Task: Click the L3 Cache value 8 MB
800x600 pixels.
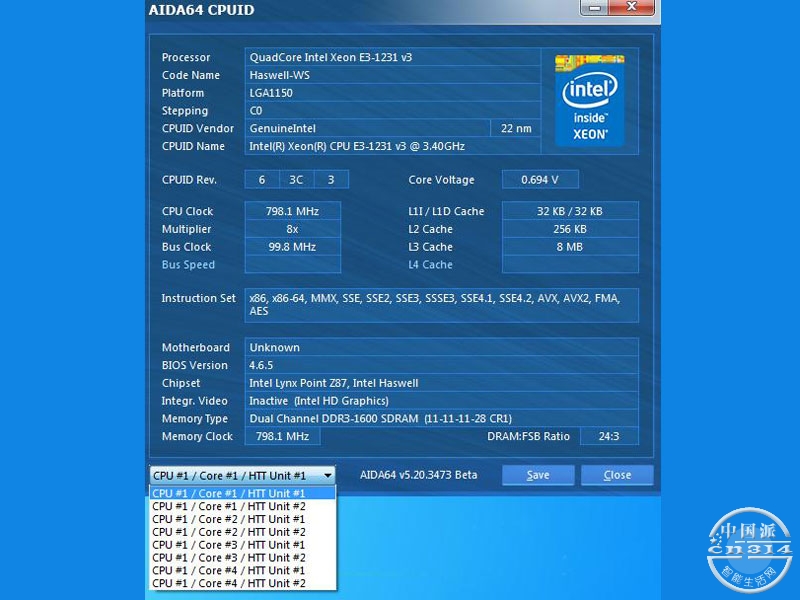Action: (x=570, y=247)
